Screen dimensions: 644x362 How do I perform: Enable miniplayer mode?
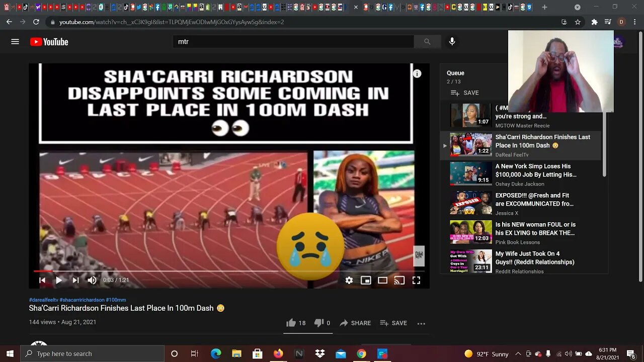[366, 281]
